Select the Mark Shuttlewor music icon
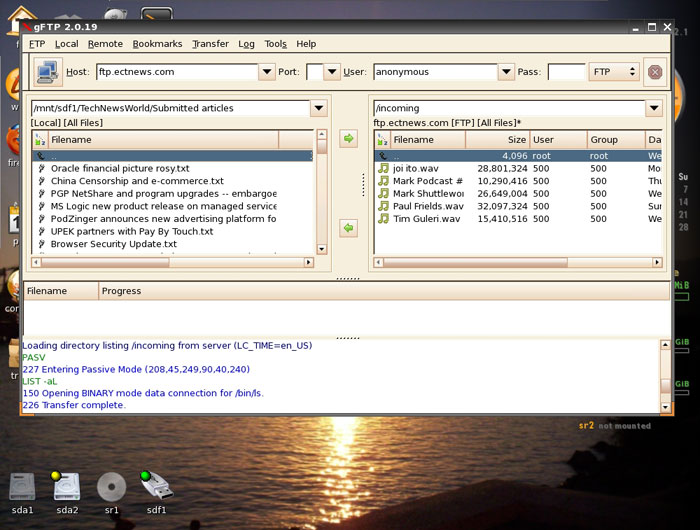The width and height of the screenshot is (700, 530). 383,193
